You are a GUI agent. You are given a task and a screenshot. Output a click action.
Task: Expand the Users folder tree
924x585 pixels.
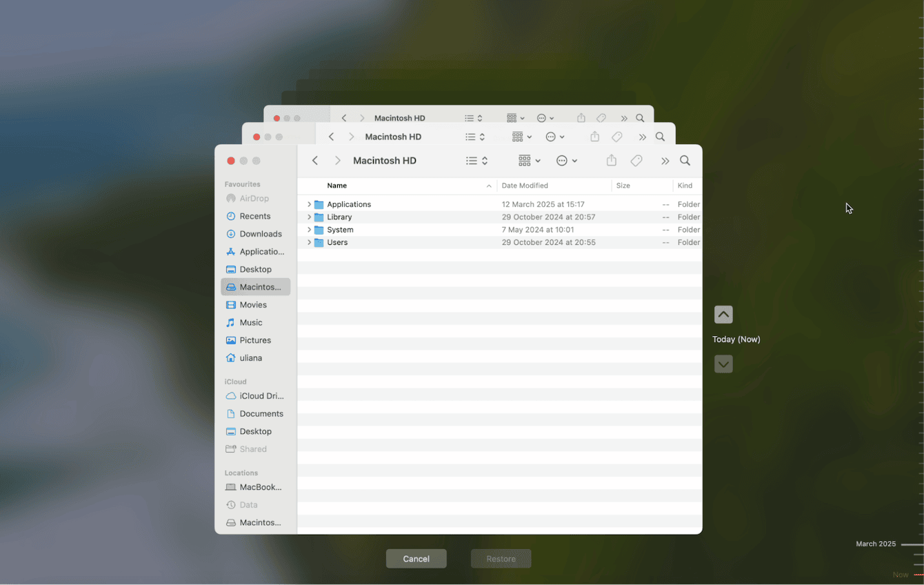[x=308, y=242]
